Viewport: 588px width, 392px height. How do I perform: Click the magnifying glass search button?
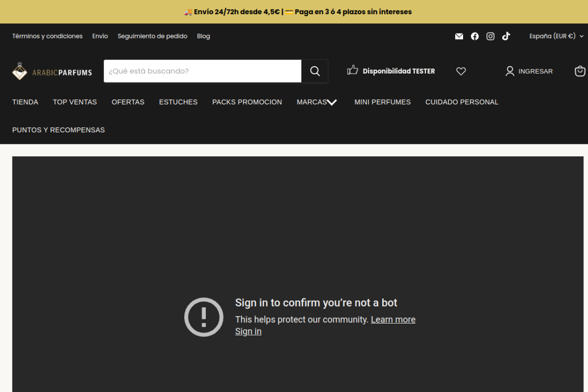coord(315,71)
